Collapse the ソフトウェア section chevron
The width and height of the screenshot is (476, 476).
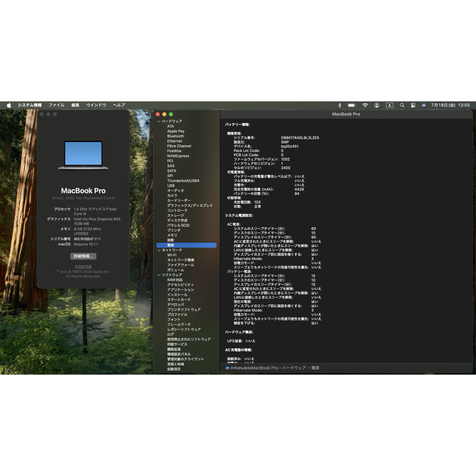point(159,275)
